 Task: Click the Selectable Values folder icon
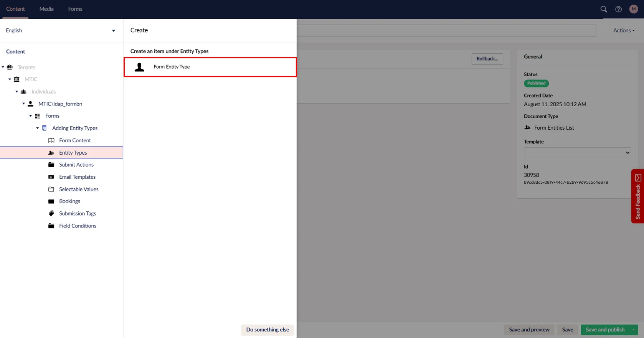point(51,189)
